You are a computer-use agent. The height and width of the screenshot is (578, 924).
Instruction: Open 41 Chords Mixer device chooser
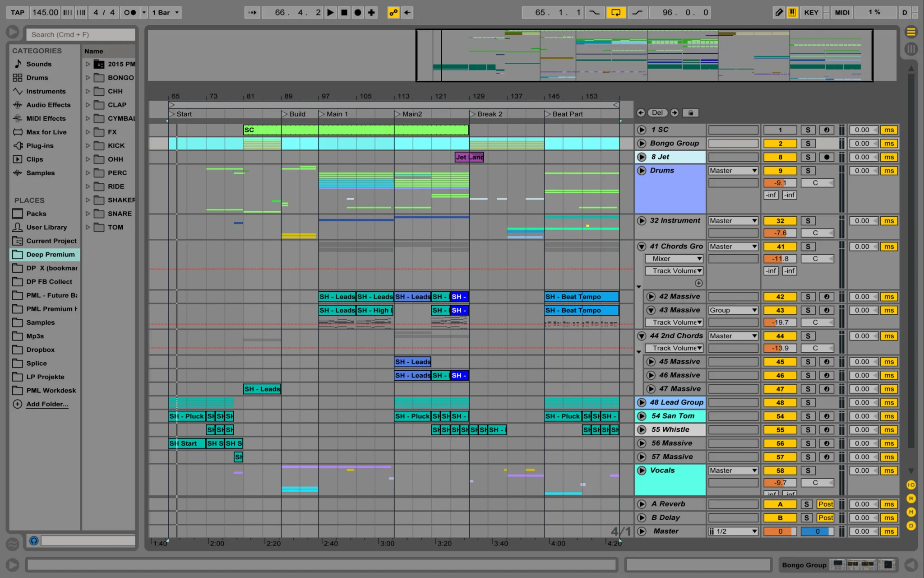point(674,259)
